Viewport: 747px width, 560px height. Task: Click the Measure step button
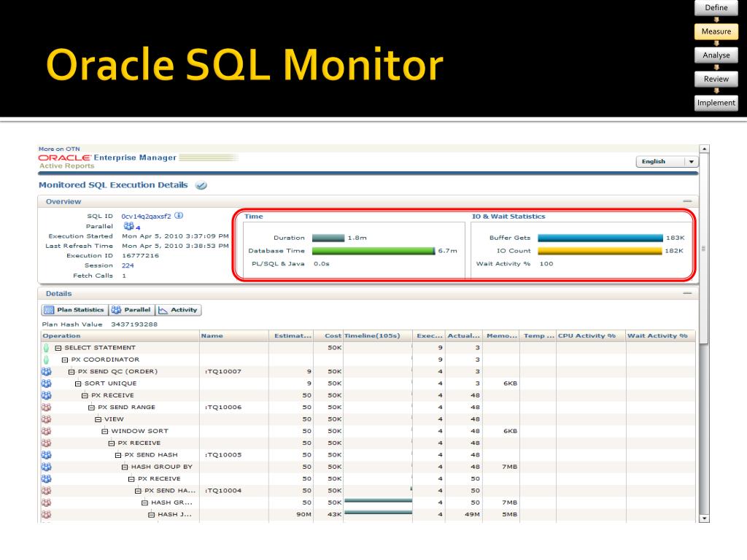(716, 31)
